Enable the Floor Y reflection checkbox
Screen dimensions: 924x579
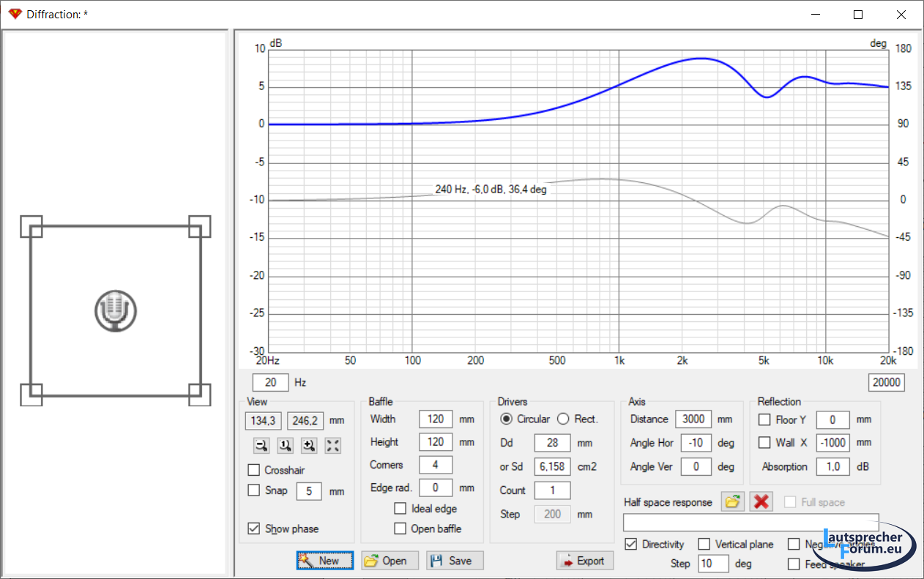click(x=764, y=420)
